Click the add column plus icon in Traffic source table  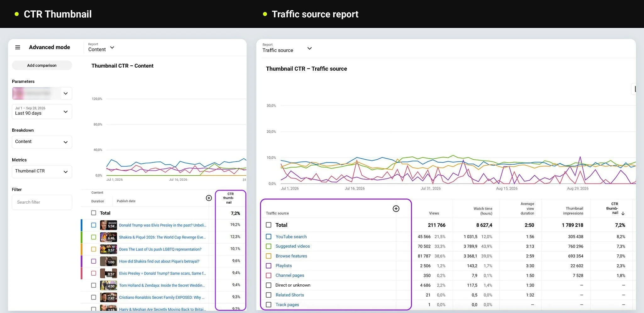coord(396,209)
